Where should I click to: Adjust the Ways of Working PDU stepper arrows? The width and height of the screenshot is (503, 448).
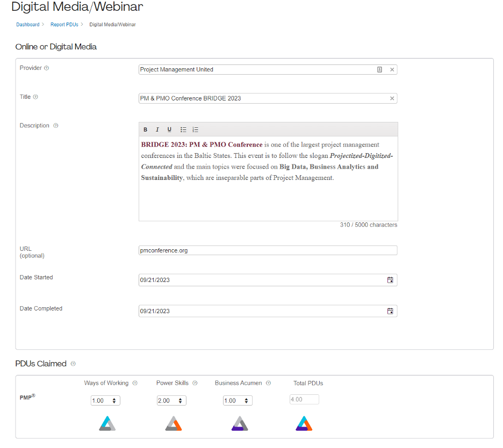pos(114,401)
